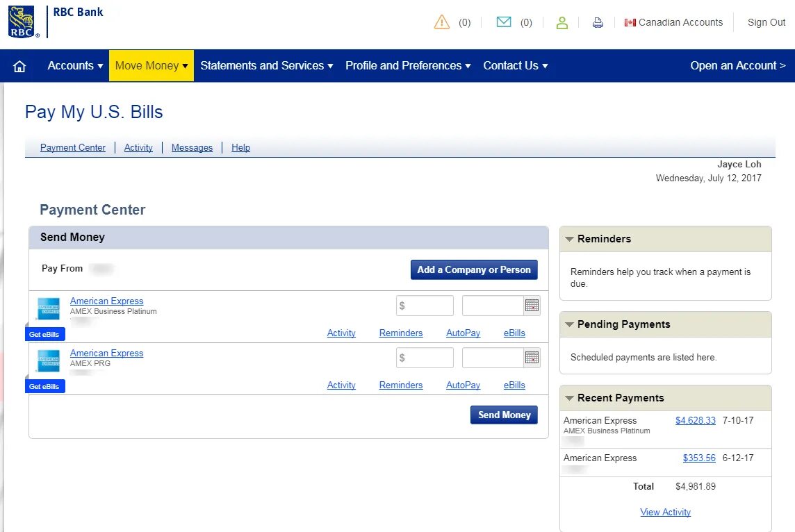The height and width of the screenshot is (532, 795).
Task: Click the Canadian flag icon
Action: pos(630,23)
